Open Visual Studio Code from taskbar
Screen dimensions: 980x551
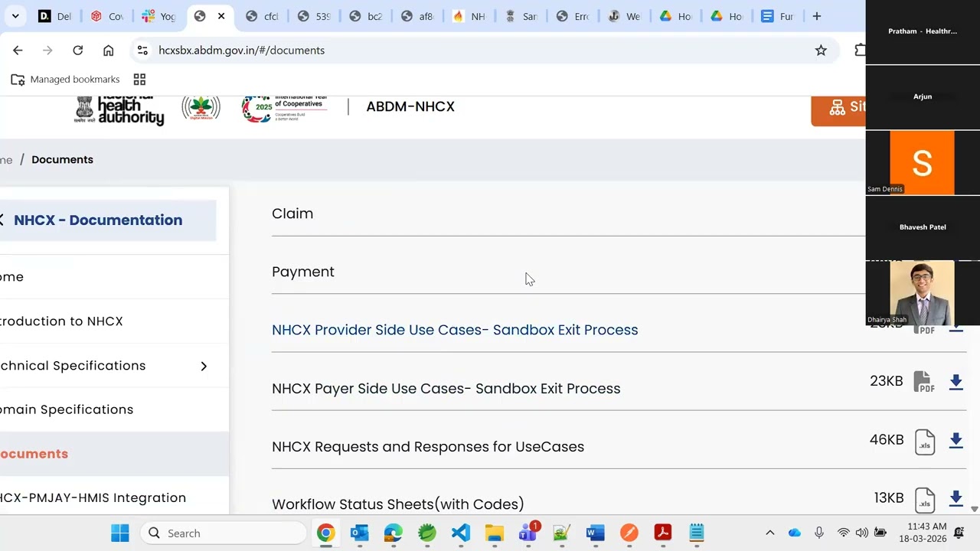coord(461,533)
